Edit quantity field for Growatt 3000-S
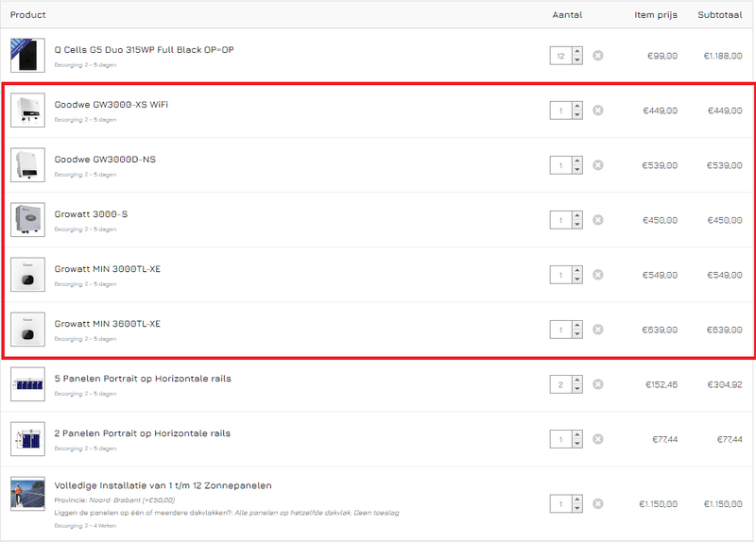Screen dimensions: 756x542 click(560, 220)
